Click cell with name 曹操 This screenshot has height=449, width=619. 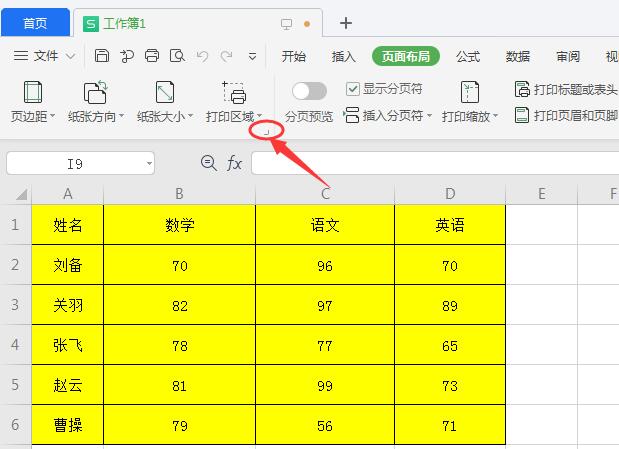68,425
